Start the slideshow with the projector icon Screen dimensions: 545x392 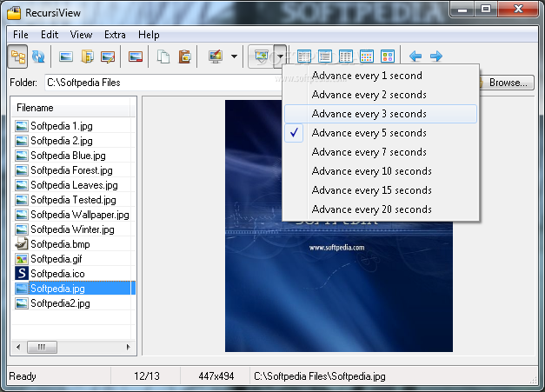pos(262,56)
